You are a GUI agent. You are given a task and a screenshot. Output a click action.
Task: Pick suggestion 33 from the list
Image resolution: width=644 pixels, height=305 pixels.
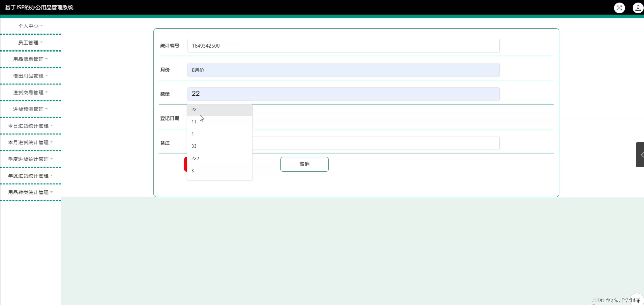point(194,146)
